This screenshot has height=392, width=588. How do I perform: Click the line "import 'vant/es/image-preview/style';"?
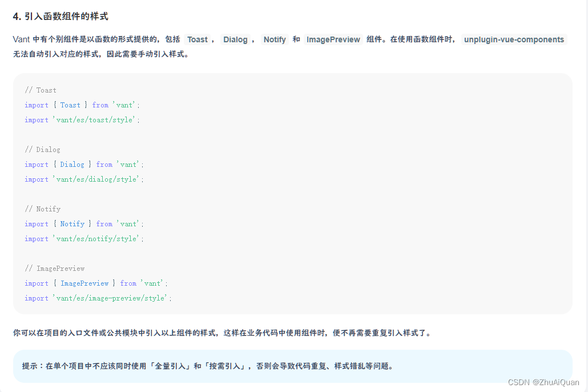98,298
